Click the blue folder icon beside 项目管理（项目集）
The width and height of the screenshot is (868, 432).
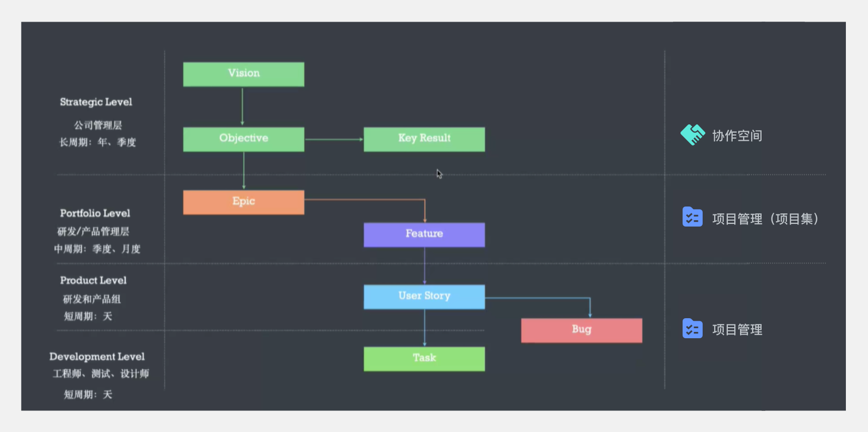tap(692, 217)
